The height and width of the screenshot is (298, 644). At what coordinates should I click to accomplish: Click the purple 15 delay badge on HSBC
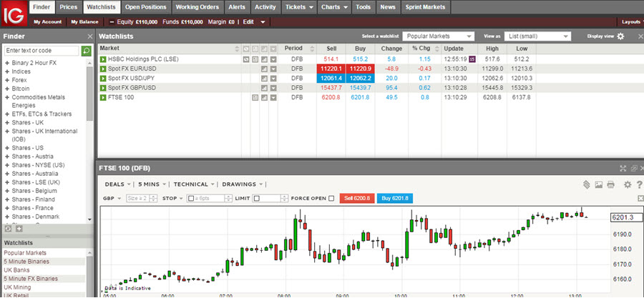(472, 59)
